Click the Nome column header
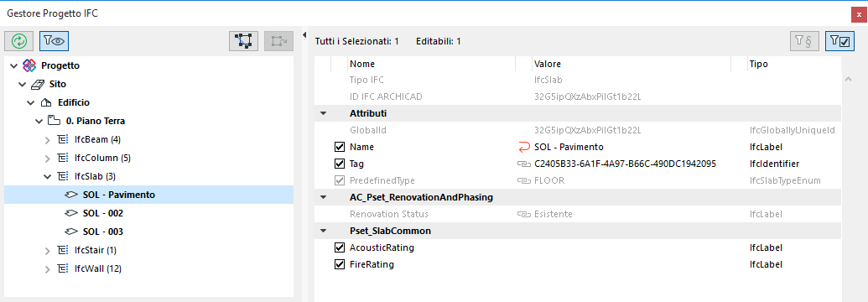Image resolution: width=868 pixels, height=302 pixels. pyautogui.click(x=431, y=64)
